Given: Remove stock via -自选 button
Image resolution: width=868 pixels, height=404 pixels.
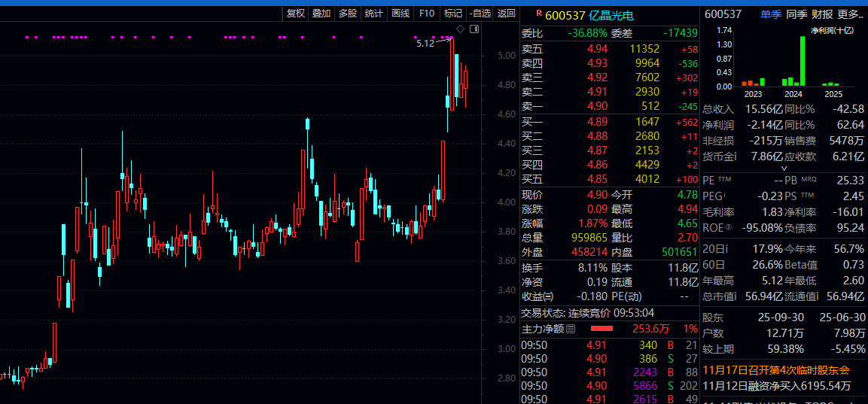Looking at the screenshot, I should tap(480, 14).
